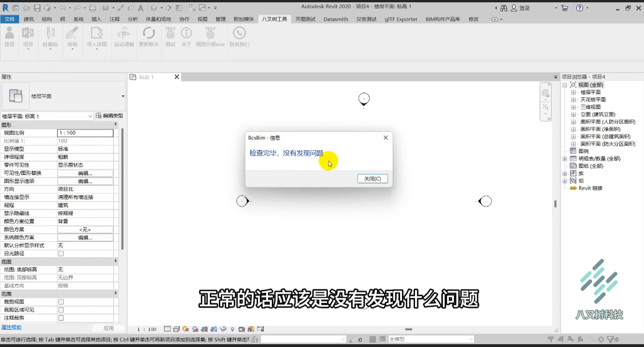The height and width of the screenshot is (347, 644).
Task: Expand the 三维视图 tree node
Action: tap(573, 107)
